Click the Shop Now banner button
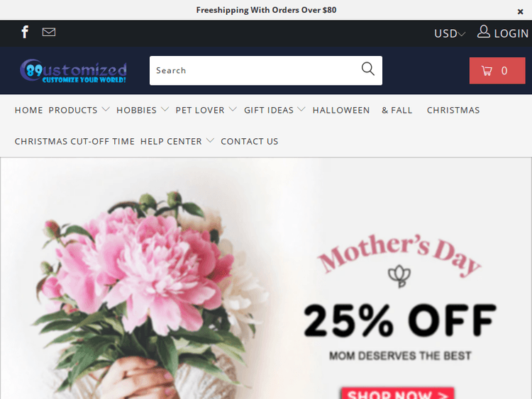The image size is (532, 399). pyautogui.click(x=398, y=393)
